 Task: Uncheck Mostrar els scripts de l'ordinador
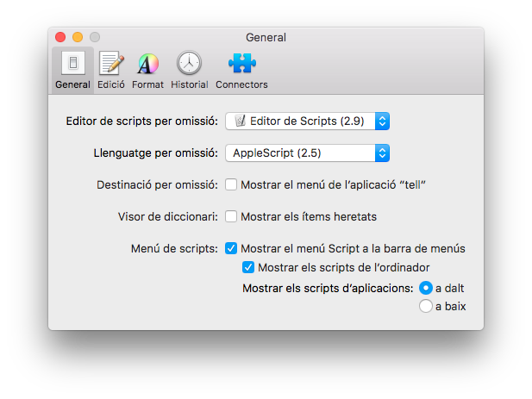point(248,267)
